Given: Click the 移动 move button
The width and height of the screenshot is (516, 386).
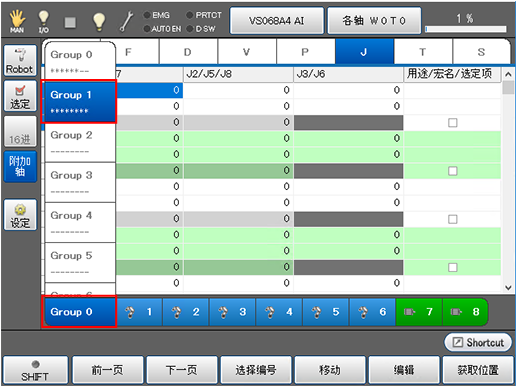Looking at the screenshot, I should 330,370.
